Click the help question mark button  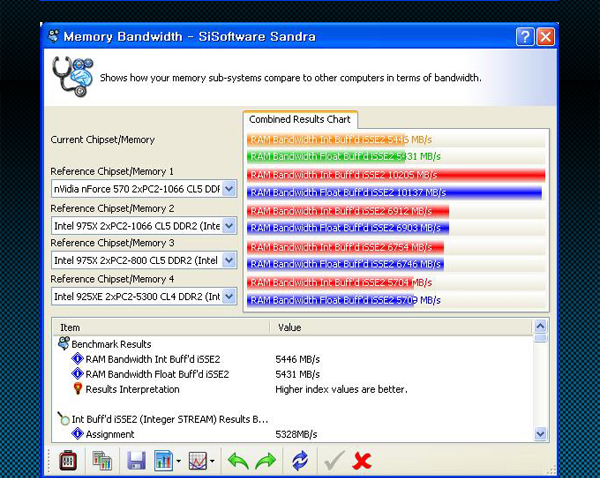[x=525, y=37]
